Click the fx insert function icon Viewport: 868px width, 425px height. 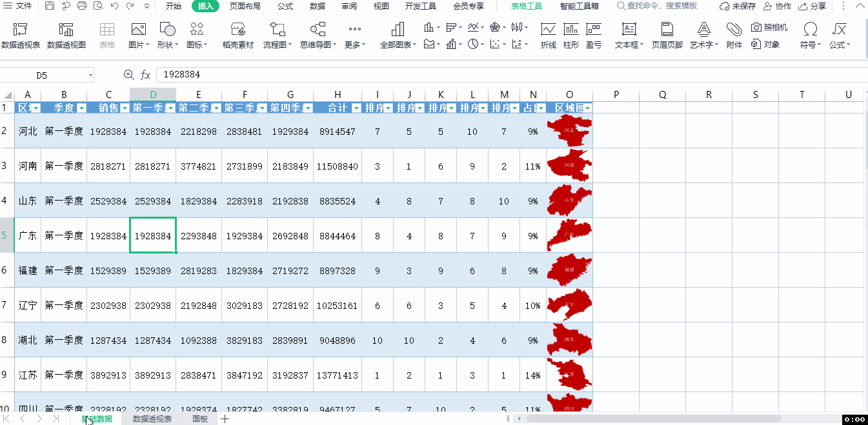(x=146, y=75)
